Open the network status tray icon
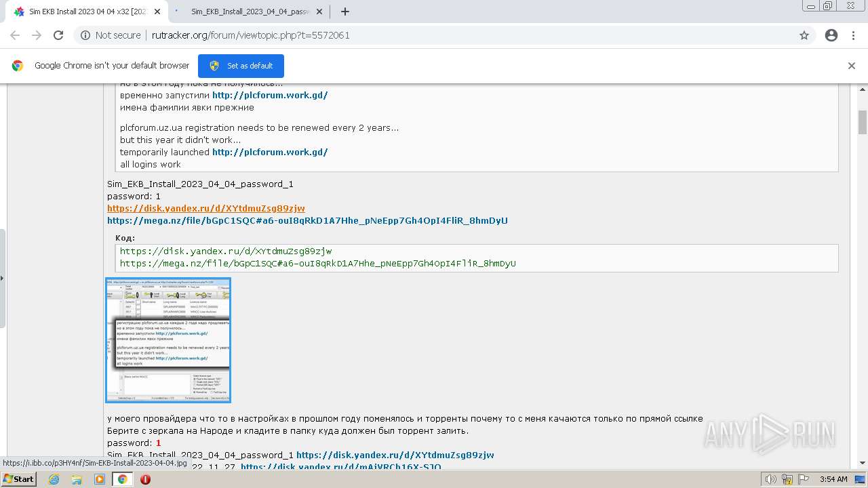 (x=787, y=479)
